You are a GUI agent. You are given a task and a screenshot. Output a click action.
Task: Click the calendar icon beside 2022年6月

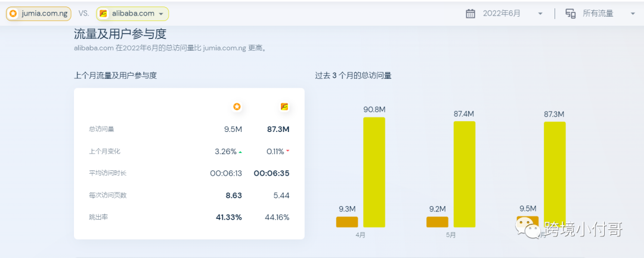coord(470,14)
